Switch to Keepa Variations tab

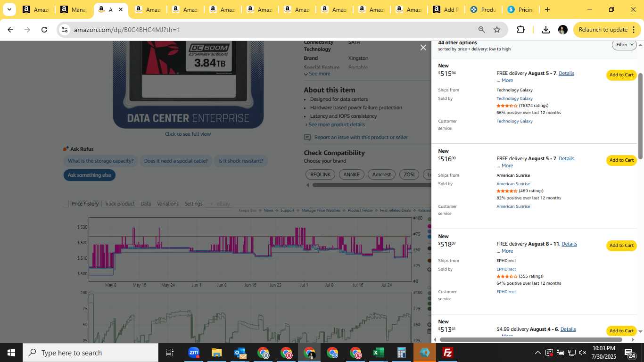click(x=168, y=204)
